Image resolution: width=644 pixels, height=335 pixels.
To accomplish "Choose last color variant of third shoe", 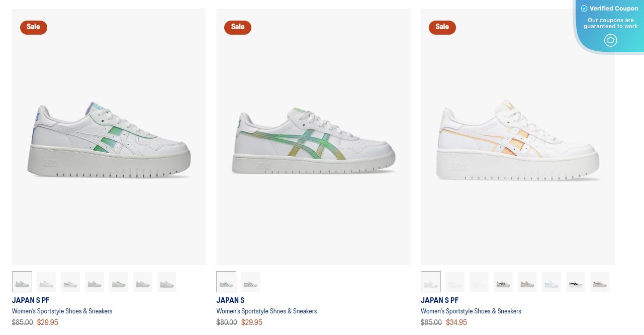I will coord(600,282).
